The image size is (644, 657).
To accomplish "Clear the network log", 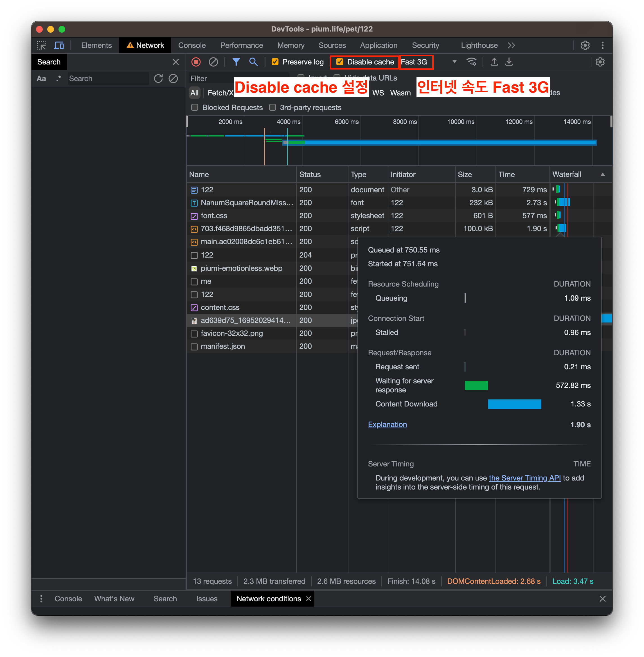I will click(x=213, y=62).
